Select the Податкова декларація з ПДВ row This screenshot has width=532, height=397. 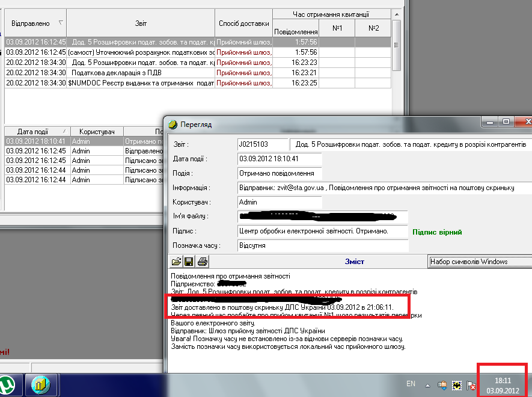coord(140,72)
